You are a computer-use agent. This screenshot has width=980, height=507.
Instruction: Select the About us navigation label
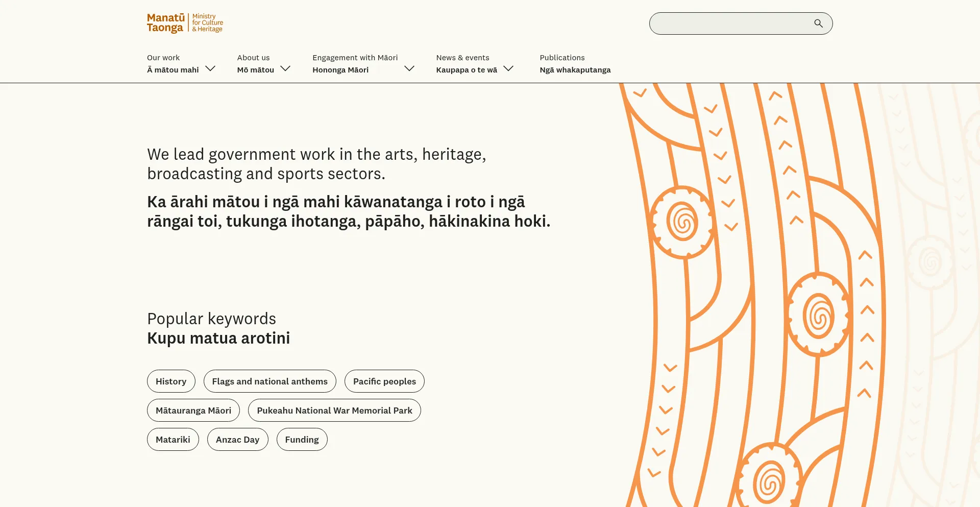[x=255, y=64]
